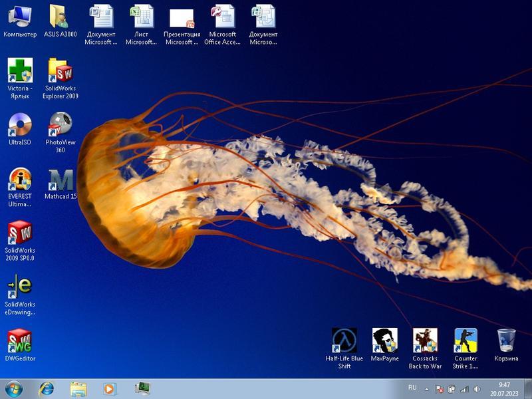The height and width of the screenshot is (399, 532).
Task: Open the Half-Life Blue Shift shortcut
Action: 344,341
